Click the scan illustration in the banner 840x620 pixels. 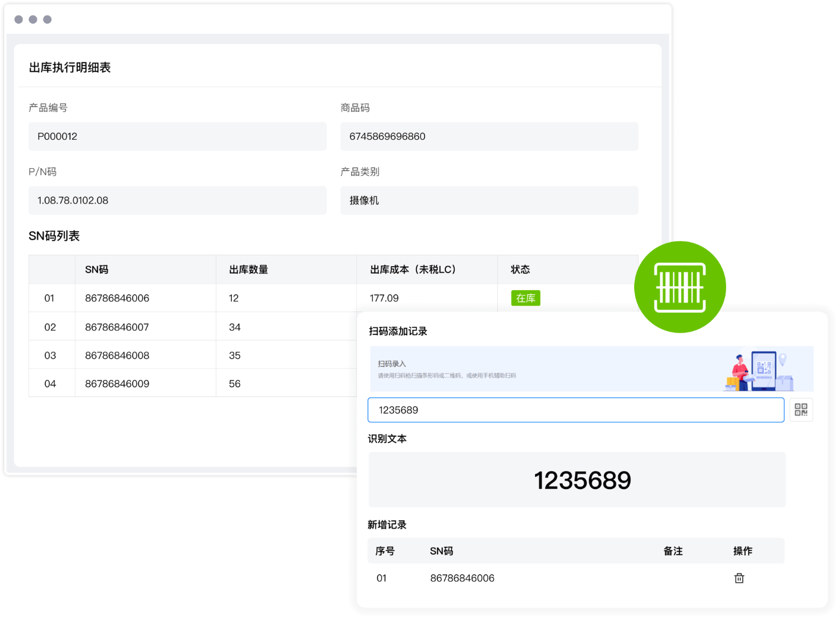click(758, 370)
